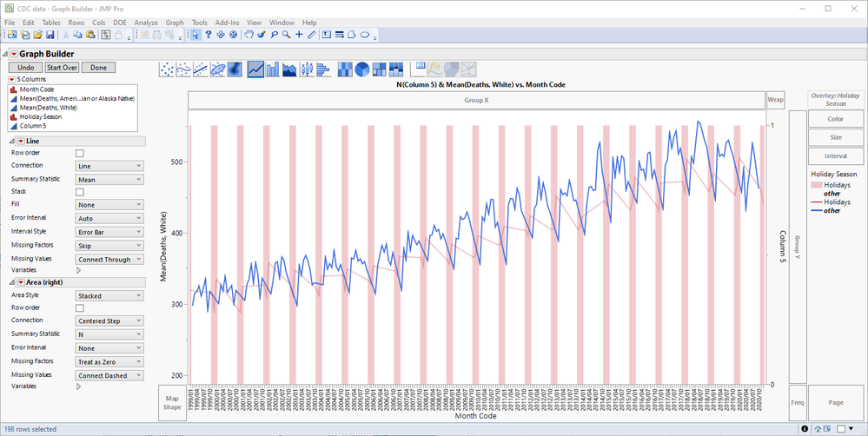Select the Heatmap element icon

[346, 69]
